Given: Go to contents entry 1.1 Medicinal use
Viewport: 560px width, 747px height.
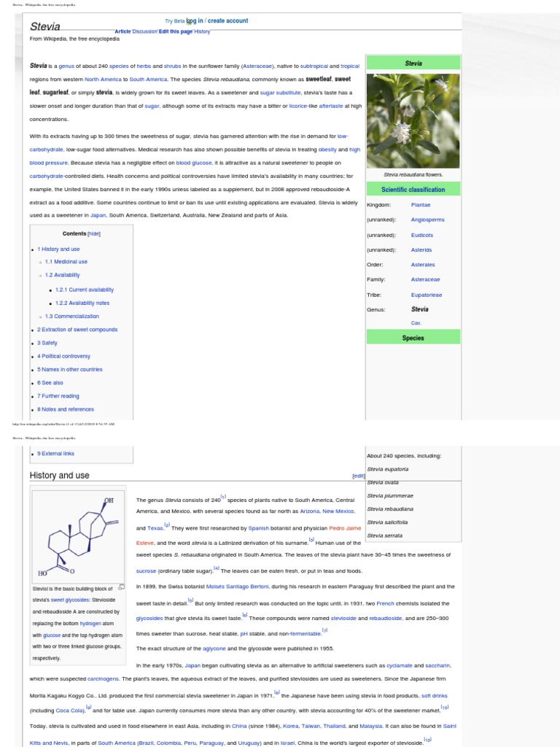Looking at the screenshot, I should click(x=66, y=262).
